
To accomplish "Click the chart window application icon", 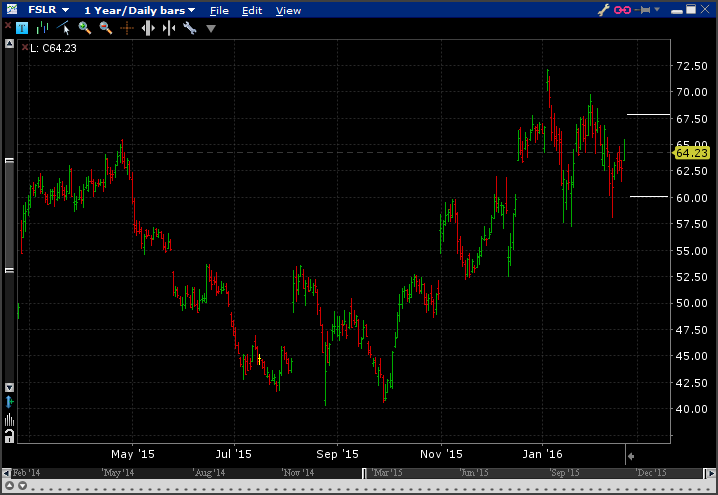I will click(11, 9).
